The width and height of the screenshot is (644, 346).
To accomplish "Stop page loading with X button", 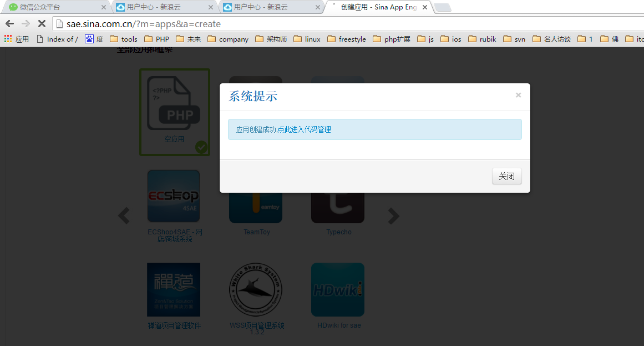I will coord(42,24).
